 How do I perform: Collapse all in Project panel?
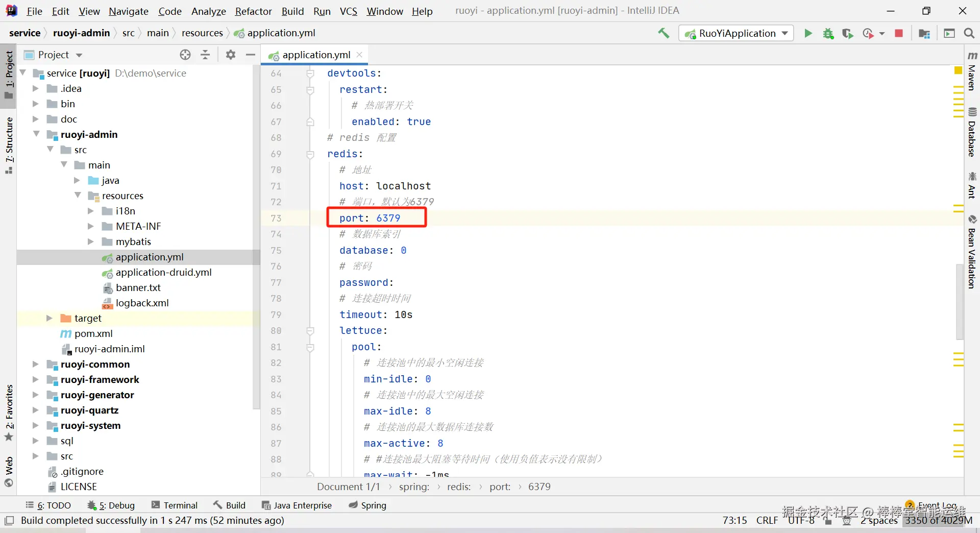[x=205, y=55]
